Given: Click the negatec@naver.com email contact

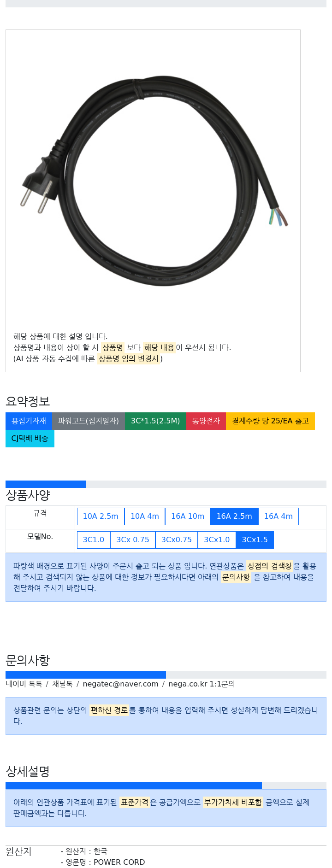Looking at the screenshot, I should click(120, 684).
